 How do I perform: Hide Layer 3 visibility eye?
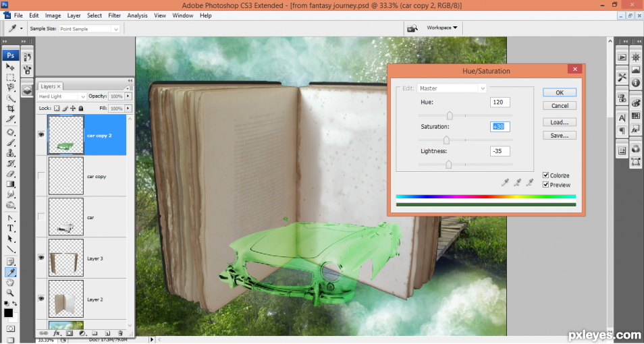(x=41, y=258)
